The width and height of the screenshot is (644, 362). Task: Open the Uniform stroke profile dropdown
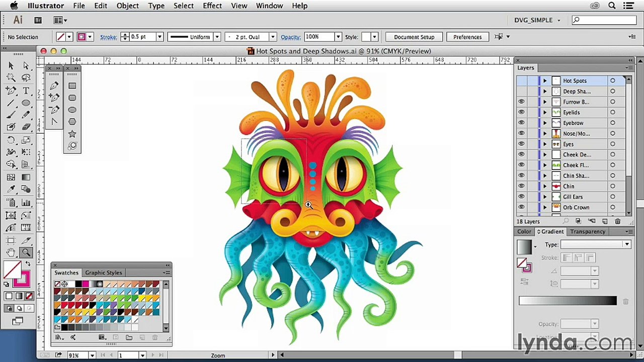pyautogui.click(x=217, y=37)
